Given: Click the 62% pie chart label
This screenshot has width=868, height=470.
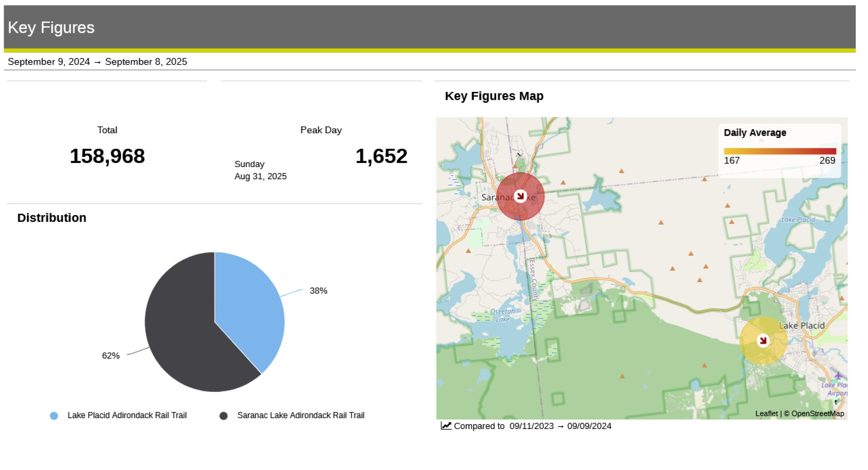Looking at the screenshot, I should pyautogui.click(x=111, y=356).
